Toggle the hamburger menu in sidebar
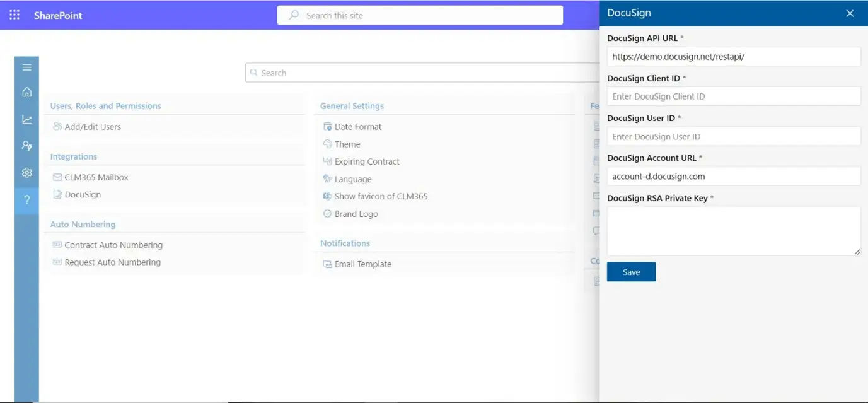868x403 pixels. point(26,67)
